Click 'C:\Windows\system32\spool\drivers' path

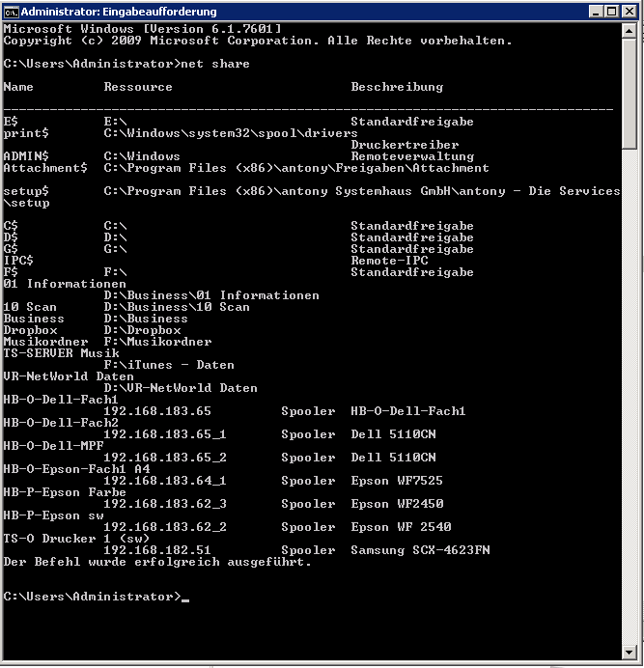coord(231,133)
